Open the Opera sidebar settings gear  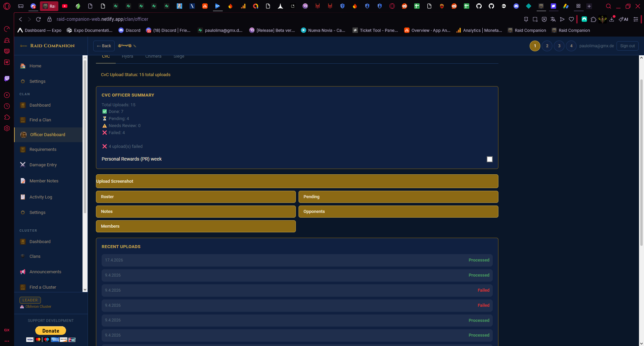pos(7,128)
